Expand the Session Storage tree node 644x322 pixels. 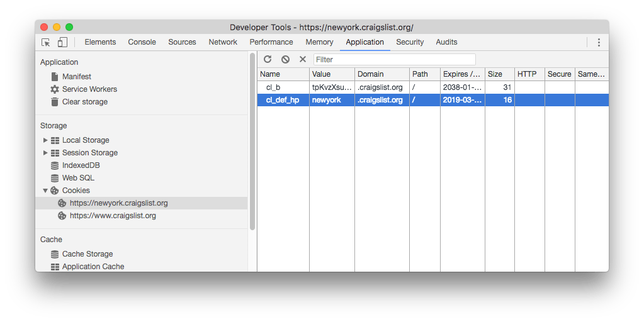45,153
